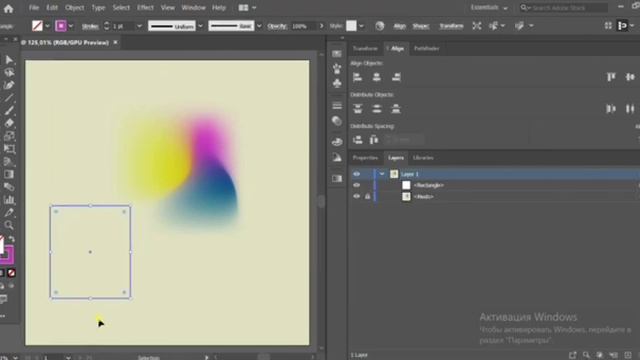The width and height of the screenshot is (640, 360).
Task: Open the File menu
Action: coord(34,8)
